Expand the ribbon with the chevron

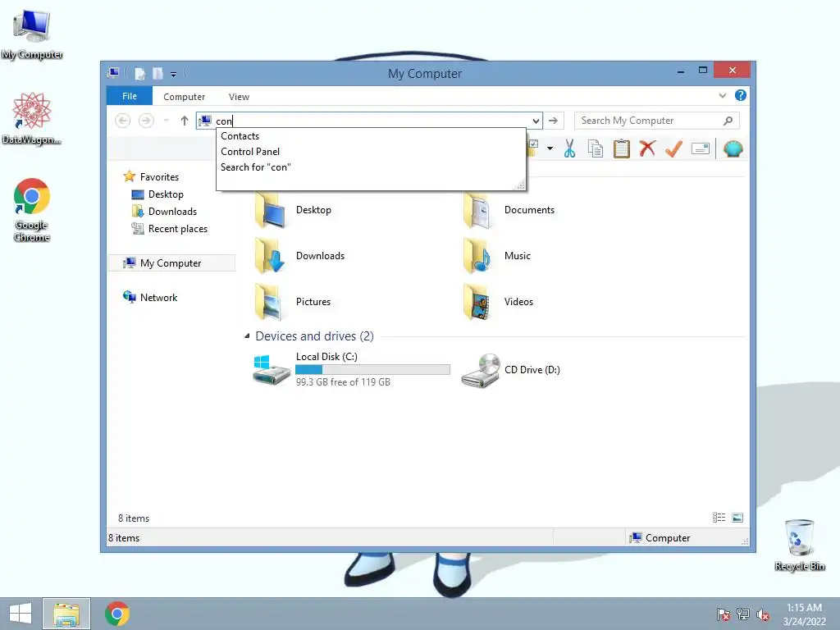(722, 95)
